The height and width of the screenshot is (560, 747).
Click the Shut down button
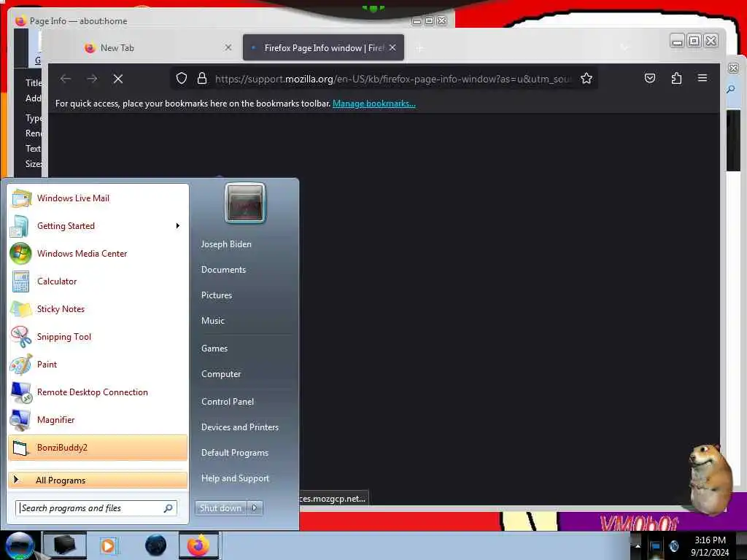220,508
